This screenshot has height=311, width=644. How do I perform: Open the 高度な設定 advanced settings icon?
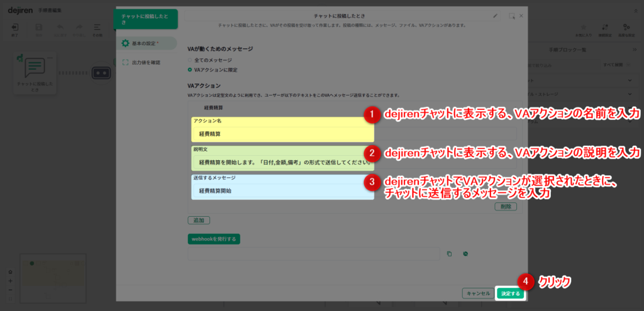626,28
